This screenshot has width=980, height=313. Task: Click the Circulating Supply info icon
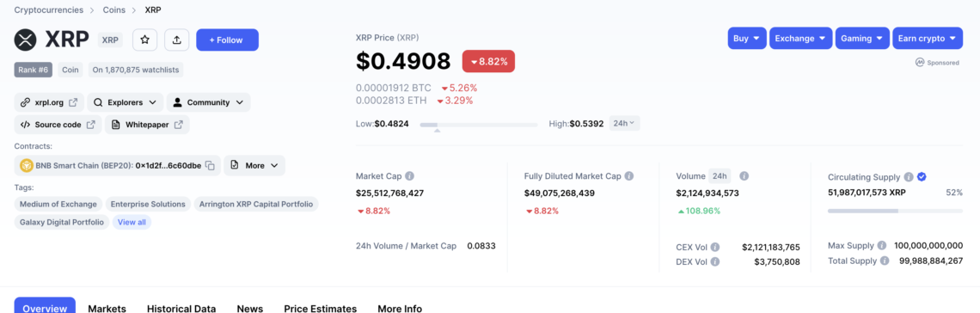pyautogui.click(x=909, y=177)
